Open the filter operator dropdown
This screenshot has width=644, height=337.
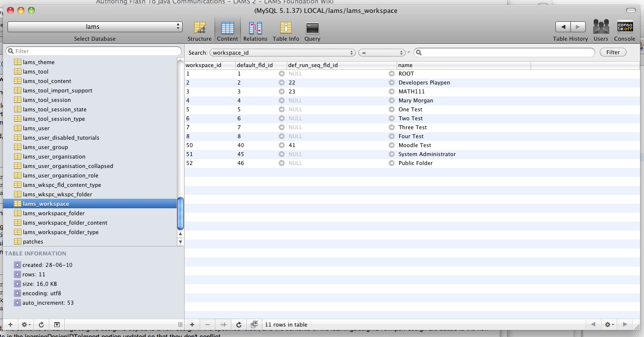click(x=382, y=53)
